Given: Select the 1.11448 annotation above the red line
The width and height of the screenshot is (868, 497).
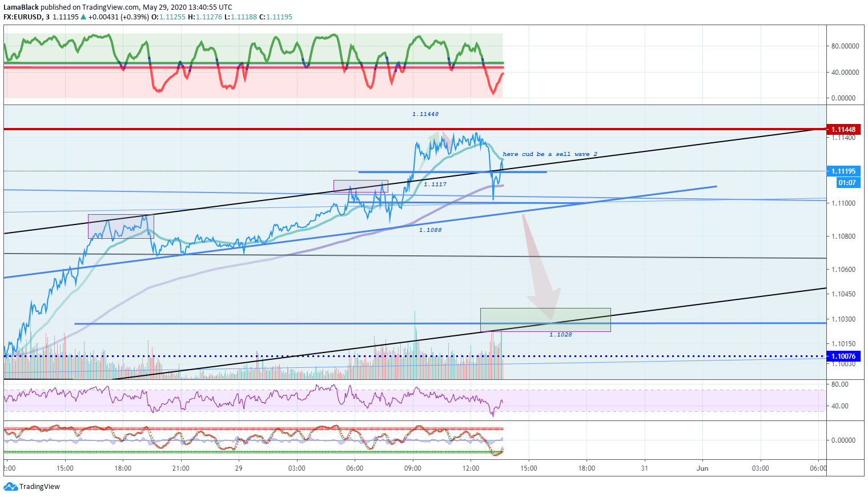Looking at the screenshot, I should tap(425, 114).
